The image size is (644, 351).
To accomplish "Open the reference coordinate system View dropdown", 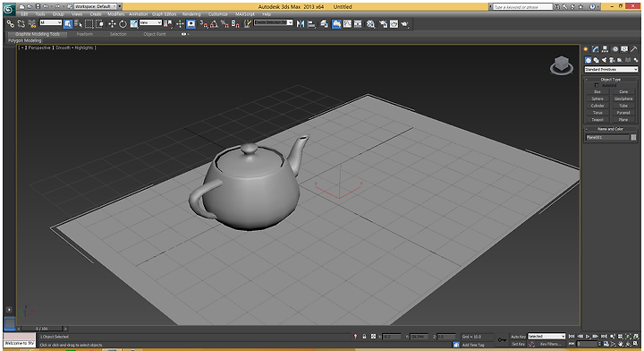I will (x=151, y=22).
